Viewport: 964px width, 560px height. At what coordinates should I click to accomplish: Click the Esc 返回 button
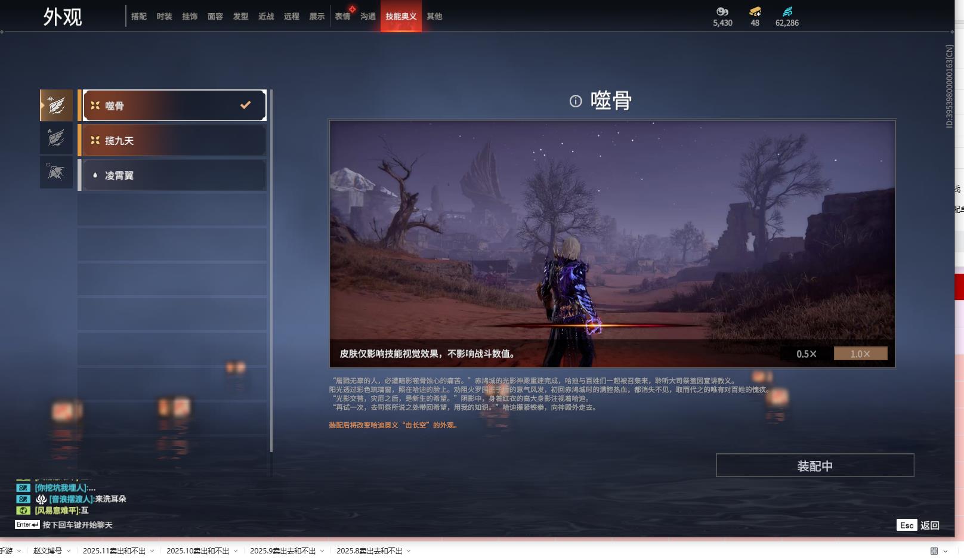click(918, 525)
